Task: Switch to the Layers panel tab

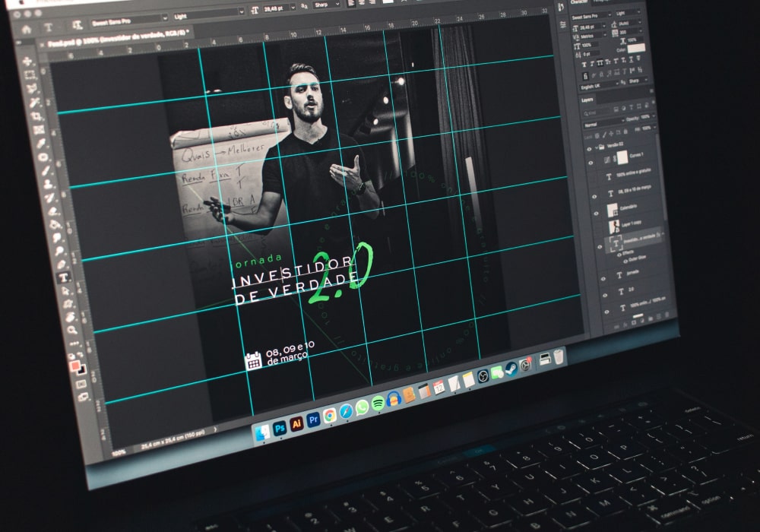Action: 587,100
